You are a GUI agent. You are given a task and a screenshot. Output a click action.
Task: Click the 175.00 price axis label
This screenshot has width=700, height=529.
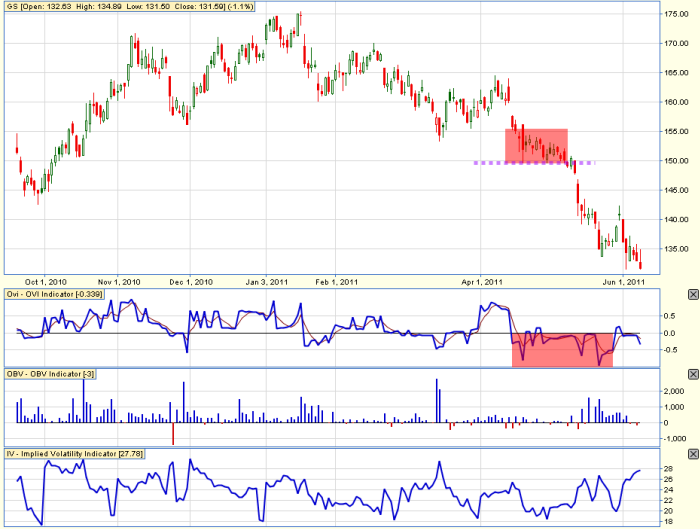pyautogui.click(x=676, y=14)
